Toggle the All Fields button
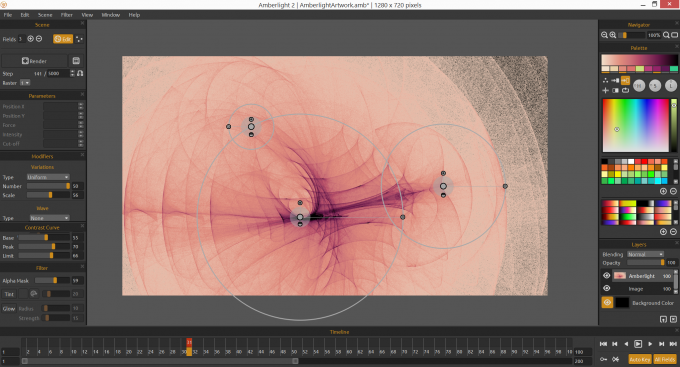 click(x=665, y=359)
